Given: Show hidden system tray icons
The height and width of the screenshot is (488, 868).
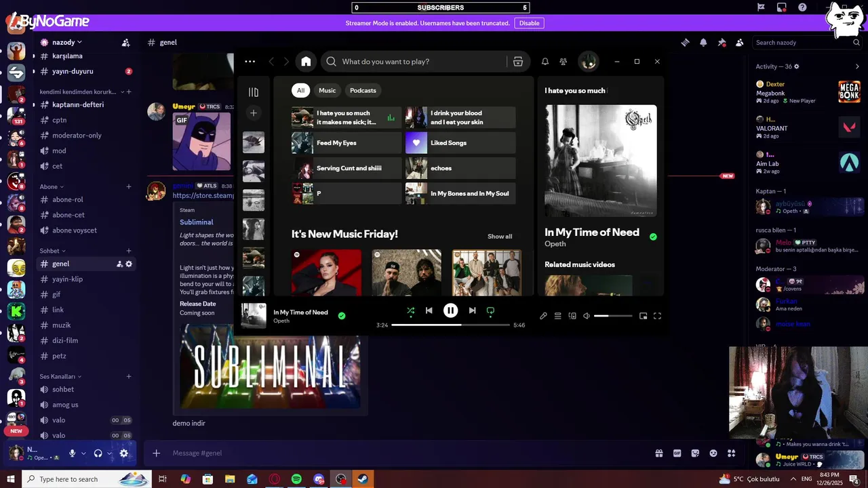Looking at the screenshot, I should point(793,479).
